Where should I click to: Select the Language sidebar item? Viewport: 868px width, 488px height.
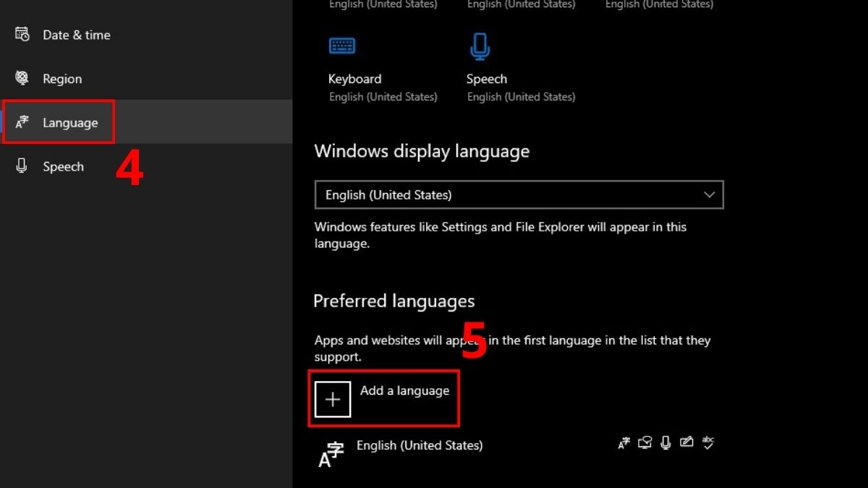click(146, 122)
